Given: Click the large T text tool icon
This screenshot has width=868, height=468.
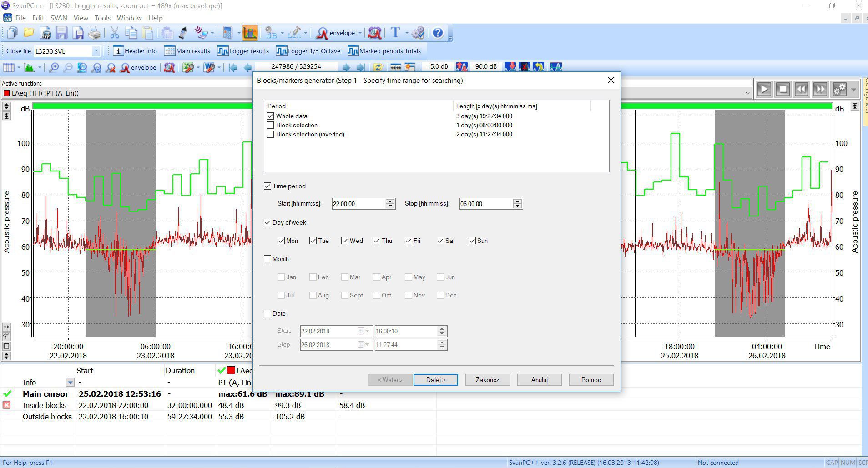Looking at the screenshot, I should 395,33.
